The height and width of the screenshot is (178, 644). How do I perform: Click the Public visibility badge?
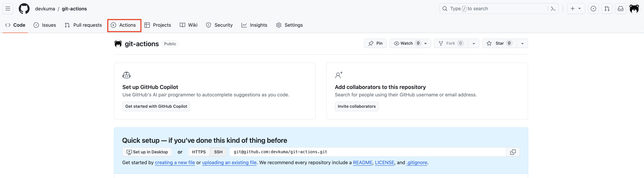[x=170, y=44]
